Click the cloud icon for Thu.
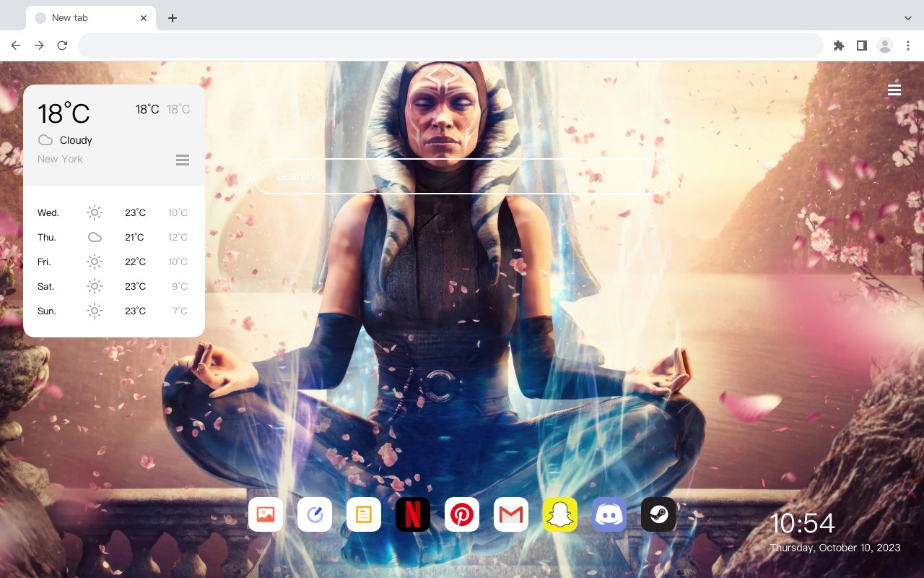Image resolution: width=924 pixels, height=578 pixels. click(x=95, y=237)
